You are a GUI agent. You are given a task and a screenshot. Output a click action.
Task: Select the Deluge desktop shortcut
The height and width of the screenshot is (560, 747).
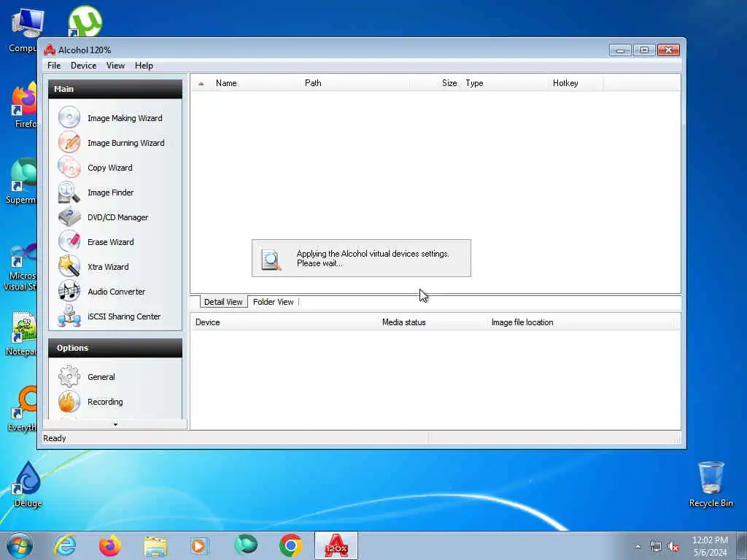tap(28, 485)
